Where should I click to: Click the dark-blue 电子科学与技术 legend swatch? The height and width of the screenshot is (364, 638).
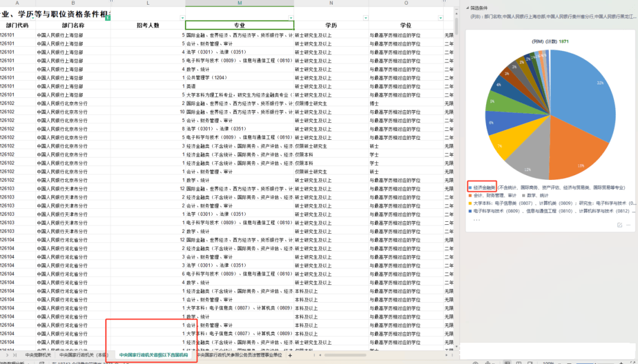(470, 211)
